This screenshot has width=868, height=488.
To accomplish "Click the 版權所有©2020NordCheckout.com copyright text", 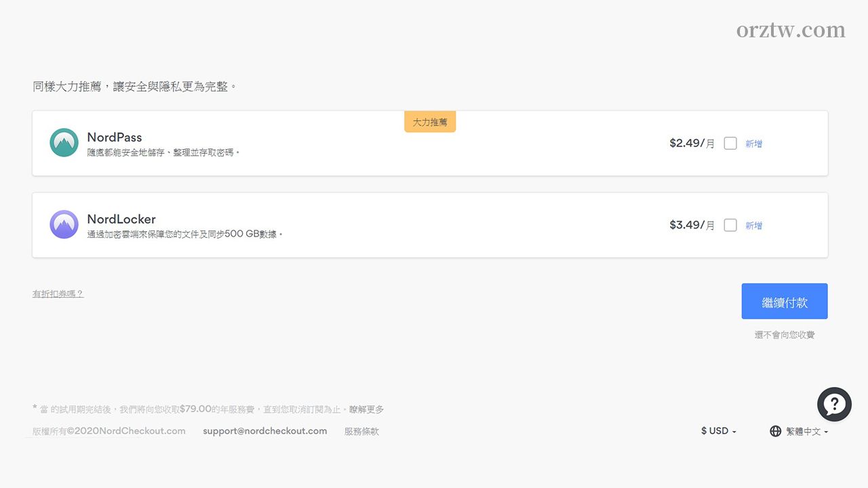I will pyautogui.click(x=109, y=431).
